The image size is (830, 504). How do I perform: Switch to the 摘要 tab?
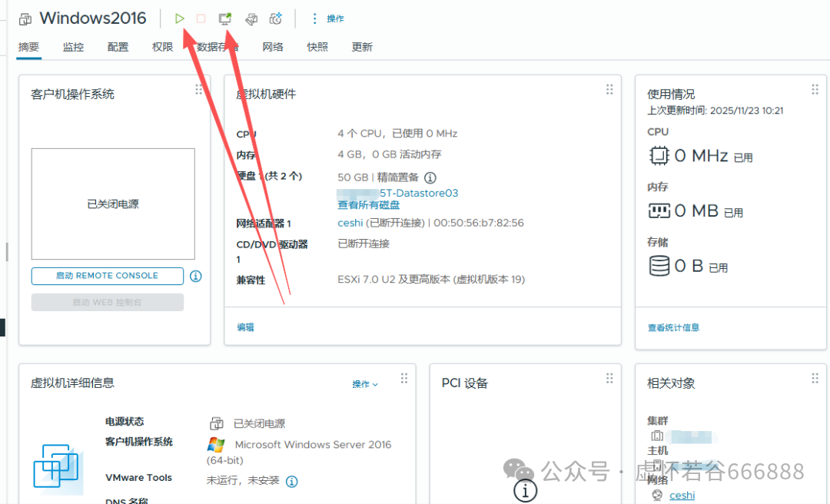[x=28, y=47]
